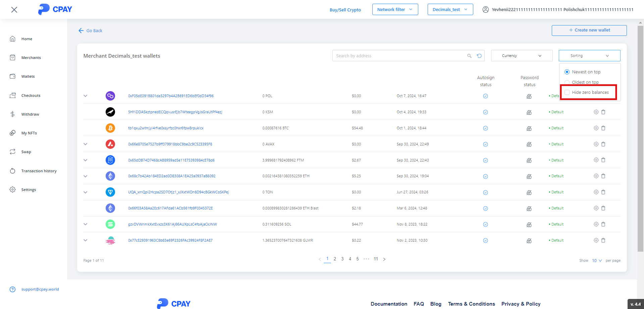
Task: Open the Network filter dropdown
Action: click(395, 10)
